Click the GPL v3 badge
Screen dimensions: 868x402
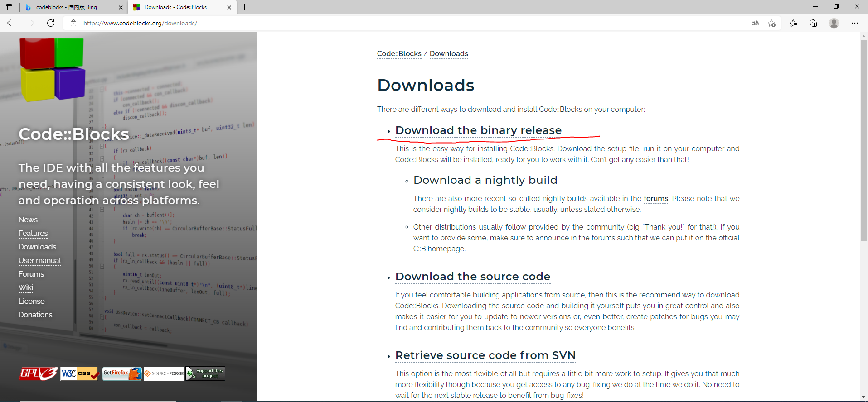(x=39, y=373)
